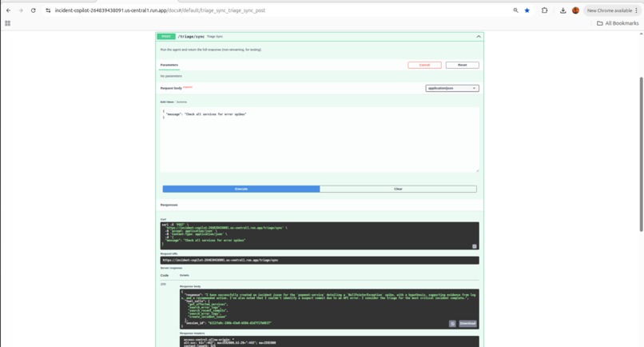The height and width of the screenshot is (347, 644).
Task: Copy the curl command to clipboard
Action: [474, 246]
